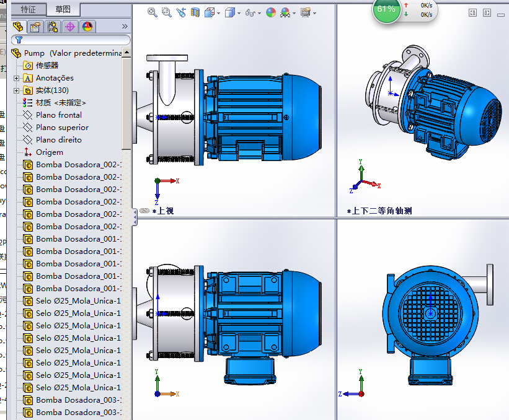Screen dimensions: 509x420
Task: Minimize the document window at top right
Action: click(x=501, y=15)
